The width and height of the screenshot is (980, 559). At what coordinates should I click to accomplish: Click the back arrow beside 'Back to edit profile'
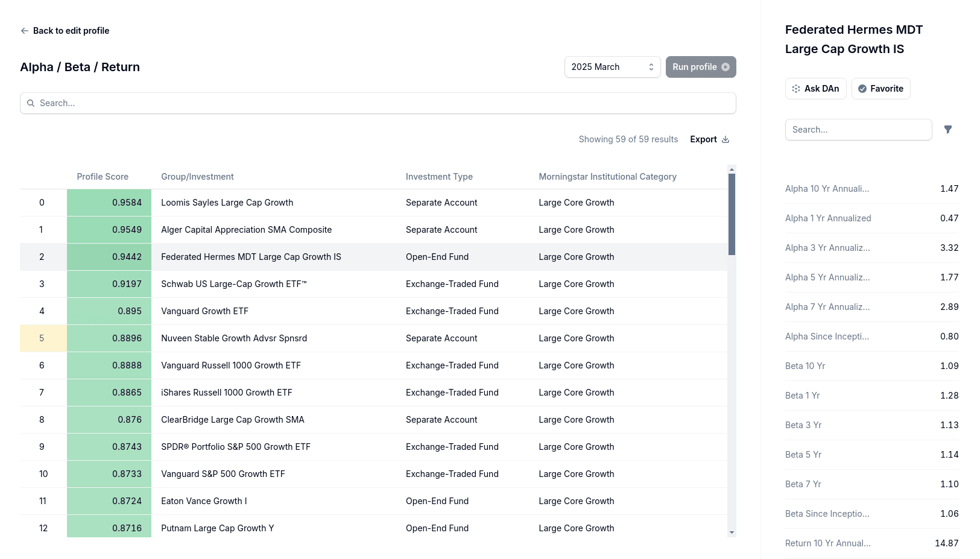click(x=24, y=30)
